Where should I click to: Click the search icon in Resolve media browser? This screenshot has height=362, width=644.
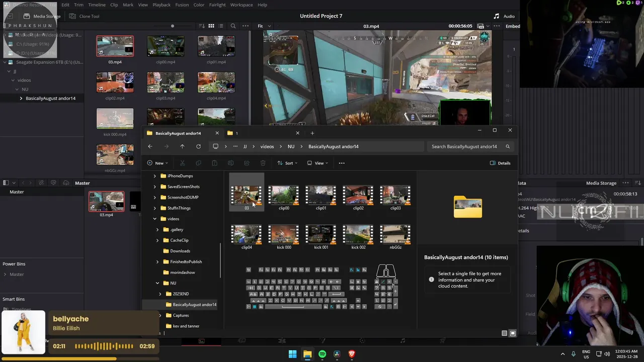tap(233, 26)
